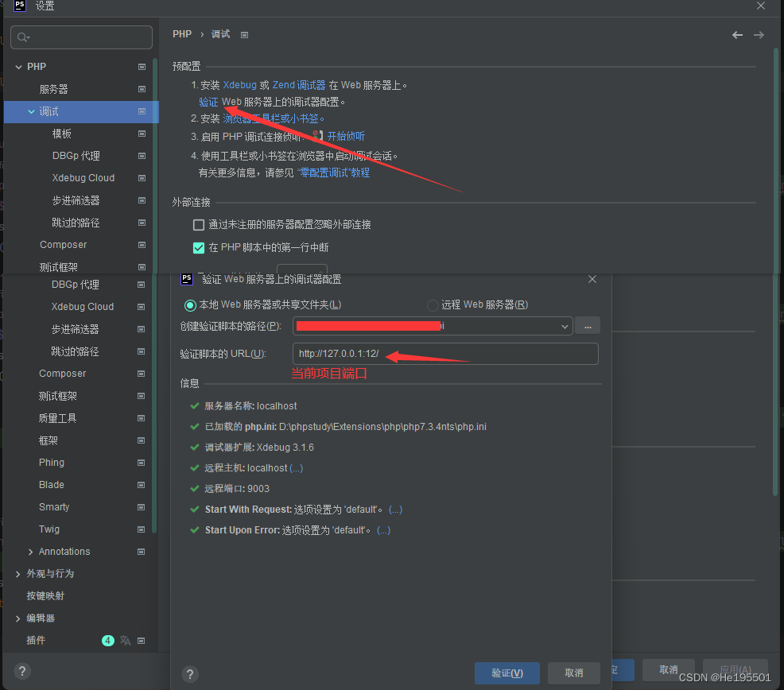Collapse the PHP settings tree node
This screenshot has width=784, height=690.
(x=18, y=67)
